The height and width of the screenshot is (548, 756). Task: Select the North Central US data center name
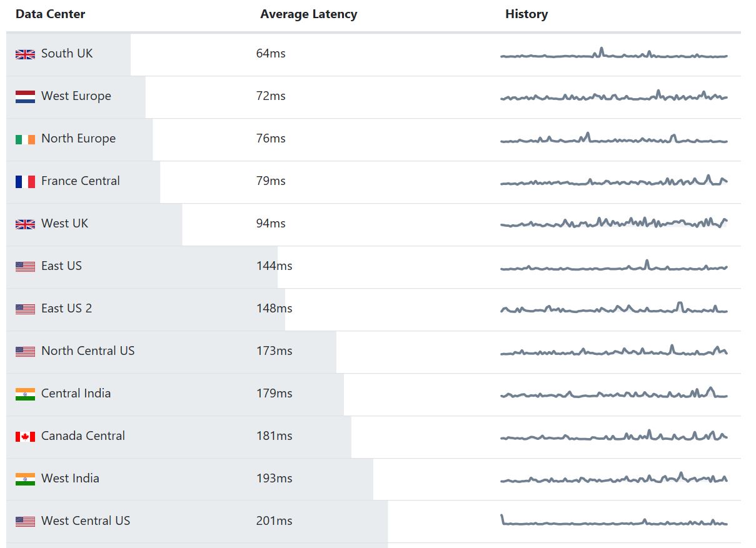(x=88, y=351)
